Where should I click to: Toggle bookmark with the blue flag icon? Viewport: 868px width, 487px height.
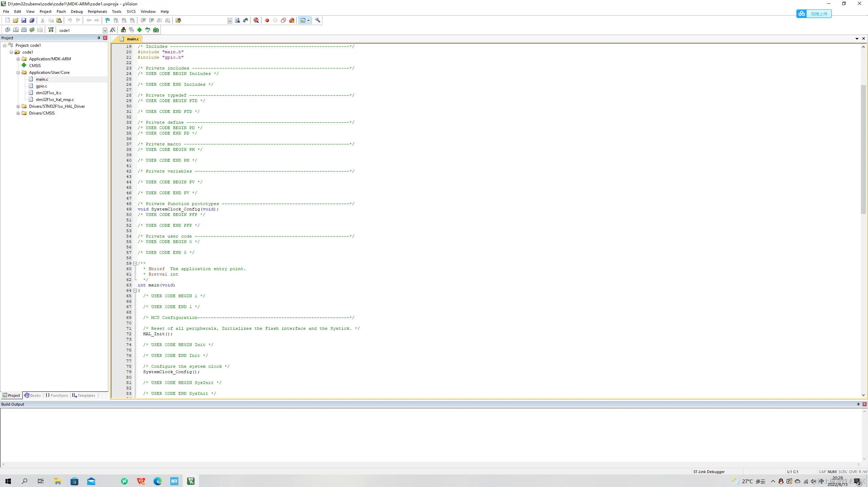(x=107, y=20)
